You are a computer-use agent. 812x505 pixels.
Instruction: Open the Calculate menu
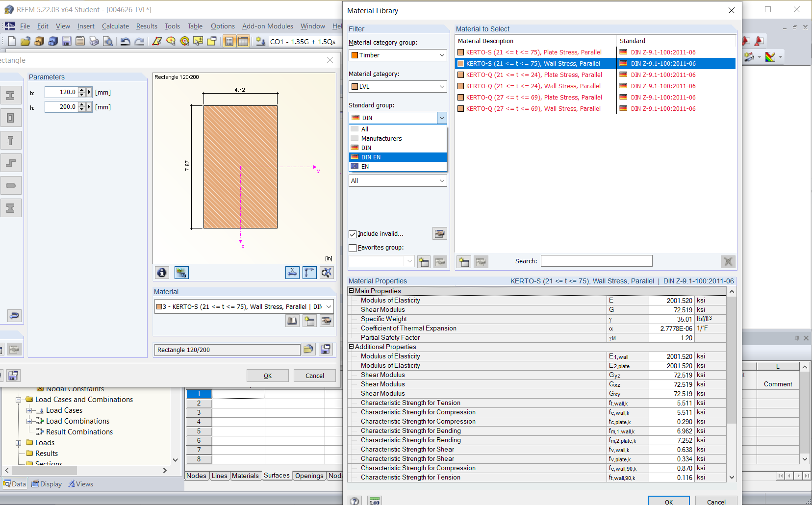[115, 26]
